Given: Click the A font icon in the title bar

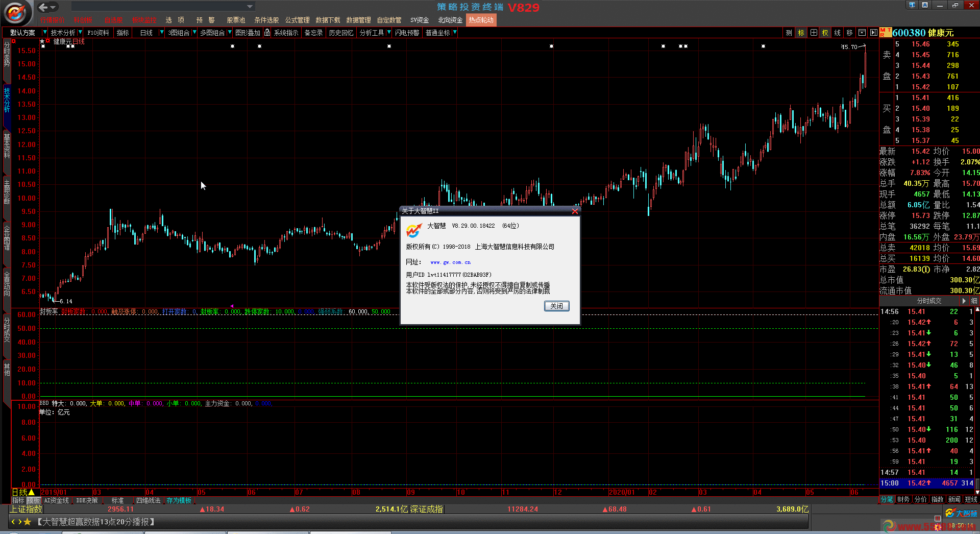Looking at the screenshot, I should pyautogui.click(x=925, y=5).
